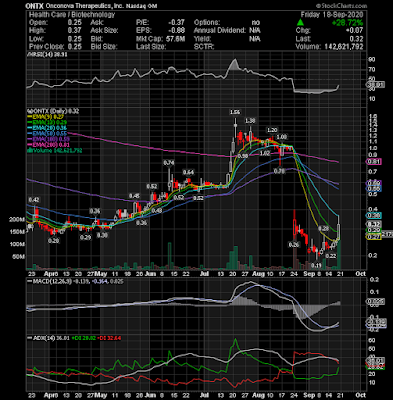Image resolution: width=393 pixels, height=400 pixels.
Task: Click the EPS value -0.88
Action: pyautogui.click(x=177, y=31)
